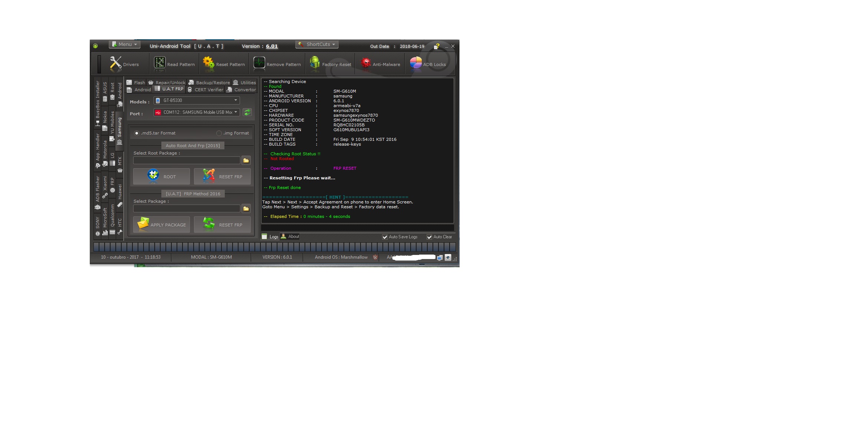This screenshot has width=868, height=441.
Task: Select the MTK side tab
Action: 120,165
